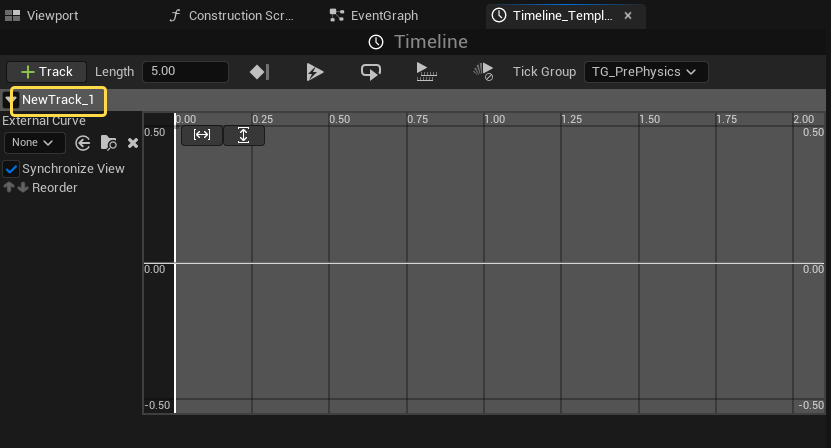The width and height of the screenshot is (831, 448).
Task: Collapse the NewTrack_1 track arrow
Action: click(x=11, y=100)
